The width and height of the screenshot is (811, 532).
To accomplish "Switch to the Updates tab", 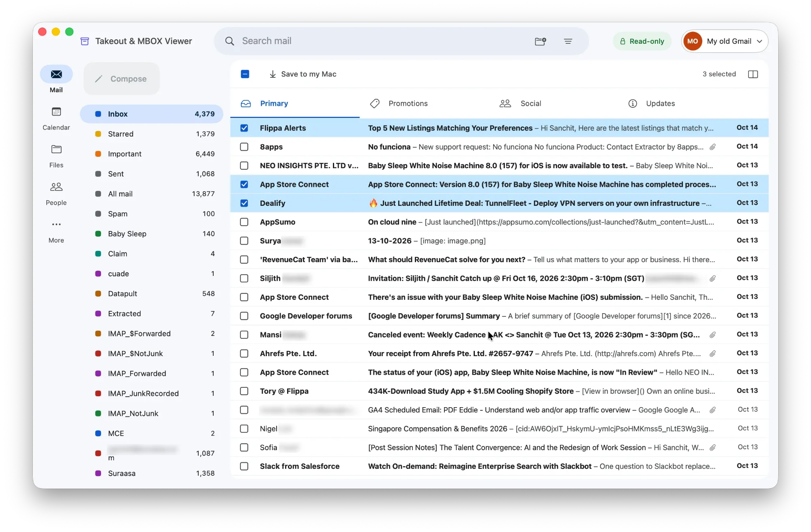I will [x=651, y=104].
